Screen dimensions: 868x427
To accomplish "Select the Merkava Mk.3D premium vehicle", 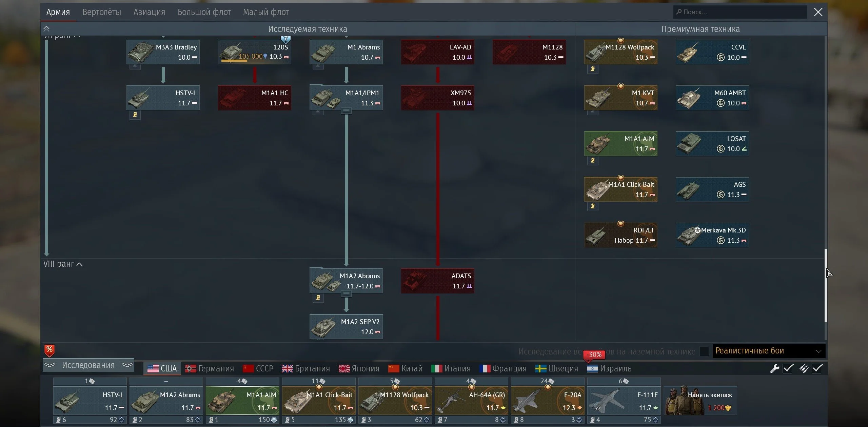I will click(712, 235).
